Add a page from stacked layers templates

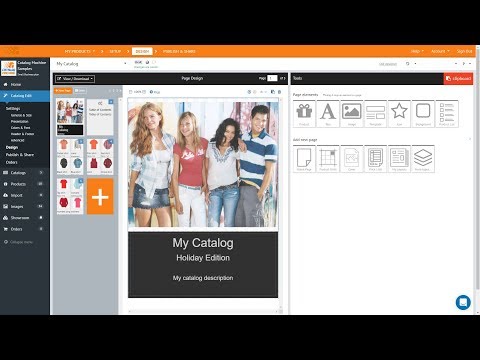(x=423, y=159)
